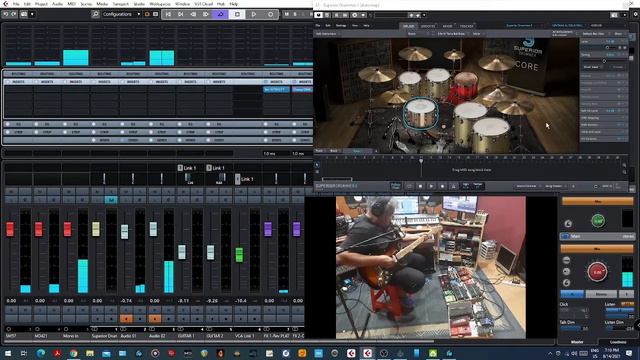
Task: Open Mail app from taskbar
Action: pyautogui.click(x=106, y=353)
